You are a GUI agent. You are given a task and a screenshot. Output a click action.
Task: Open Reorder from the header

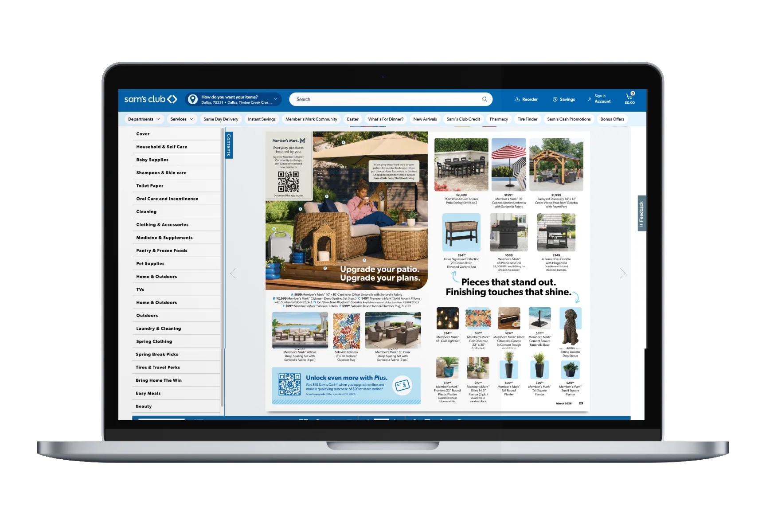point(526,99)
